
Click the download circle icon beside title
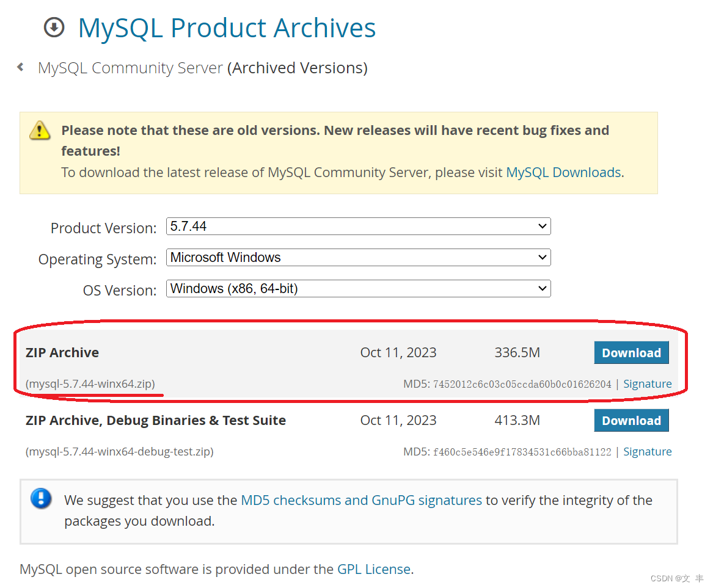[x=54, y=27]
